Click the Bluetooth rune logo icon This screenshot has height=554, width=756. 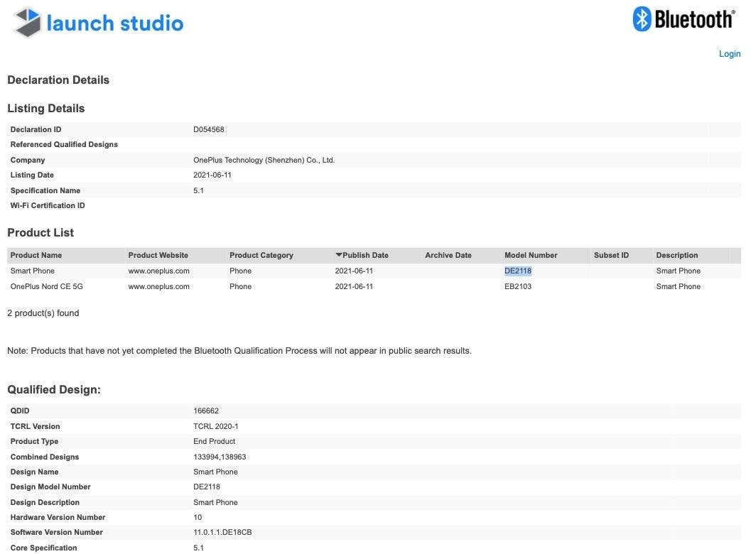642,18
